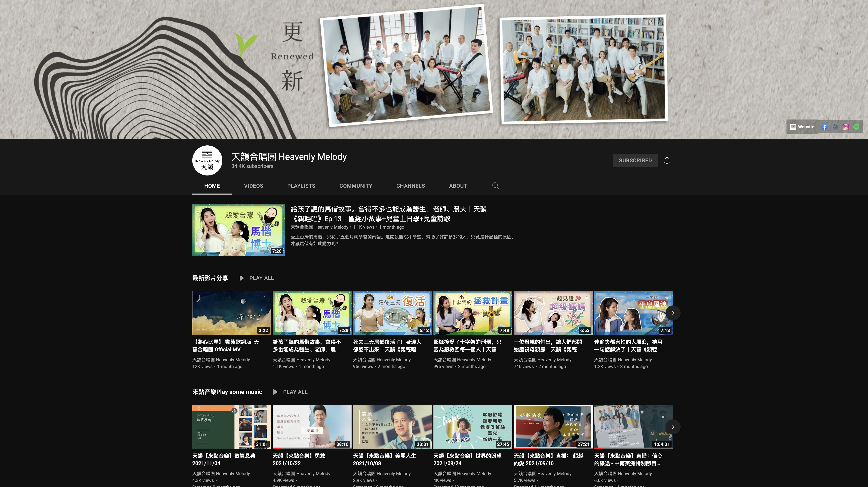The image size is (868, 487).
Task: Open the 數算恩典 31:01 video thumbnail
Action: (x=232, y=427)
